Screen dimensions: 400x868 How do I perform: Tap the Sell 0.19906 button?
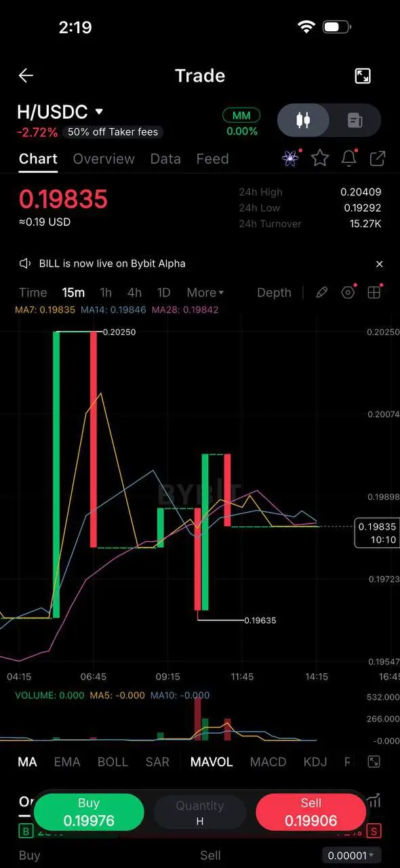coord(311,812)
